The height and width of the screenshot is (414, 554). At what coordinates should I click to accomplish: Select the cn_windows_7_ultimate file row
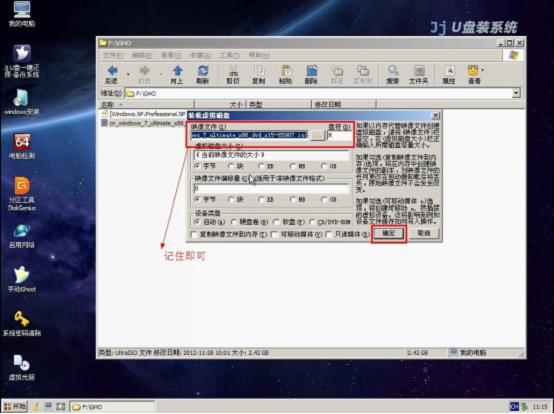pos(143,123)
